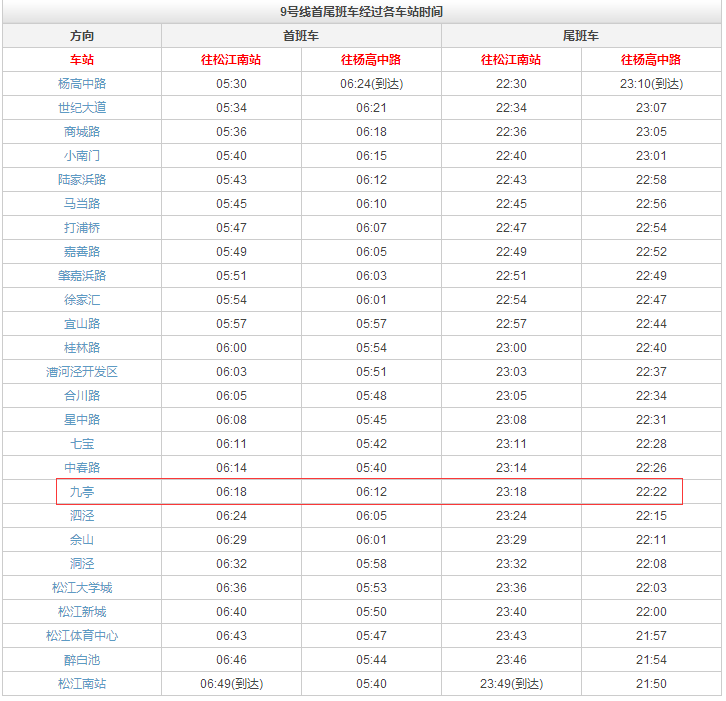Open the 杨高中路 station link
The width and height of the screenshot is (726, 701).
tap(82, 84)
